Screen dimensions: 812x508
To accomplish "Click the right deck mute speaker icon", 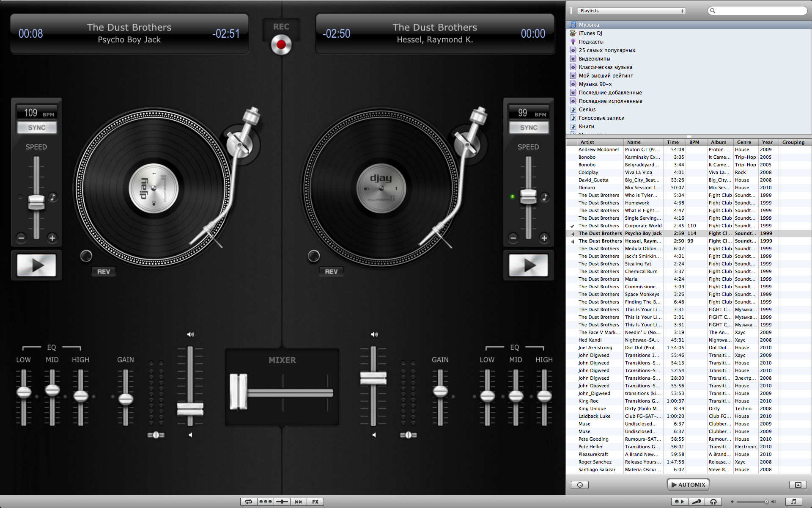I will point(374,435).
